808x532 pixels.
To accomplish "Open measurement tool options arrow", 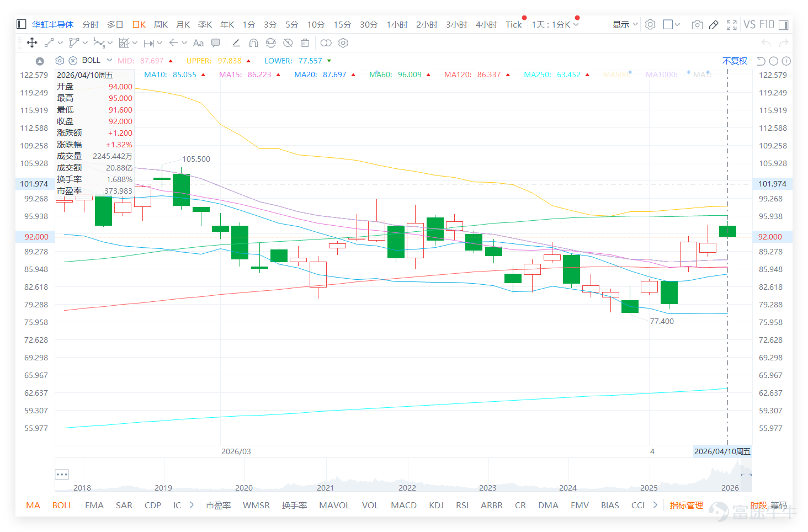I will tap(160, 43).
